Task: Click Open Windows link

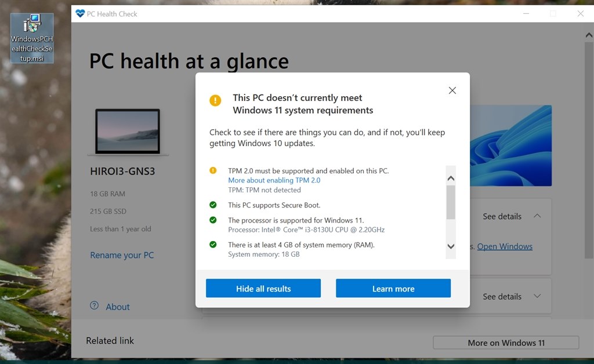Action: pos(505,246)
